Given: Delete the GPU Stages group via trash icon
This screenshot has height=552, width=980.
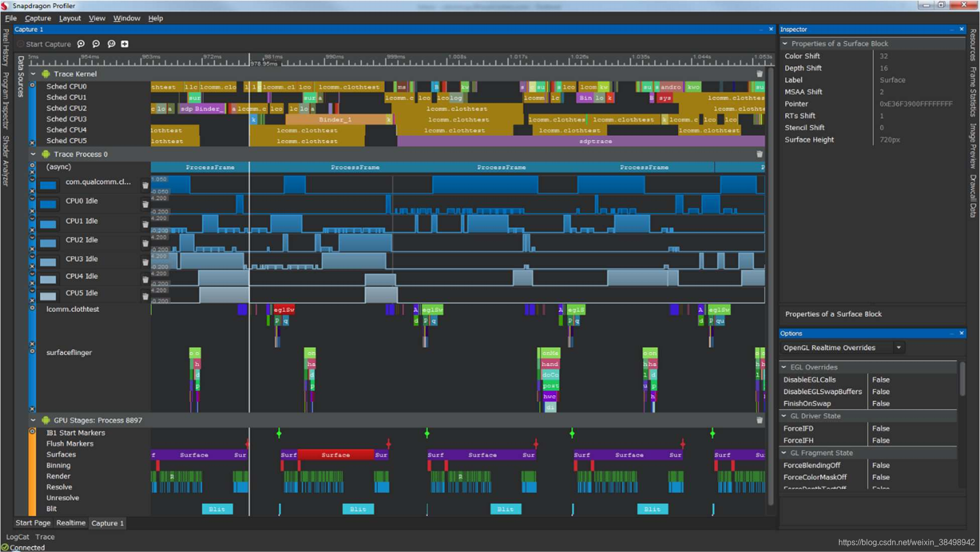Looking at the screenshot, I should (x=760, y=420).
